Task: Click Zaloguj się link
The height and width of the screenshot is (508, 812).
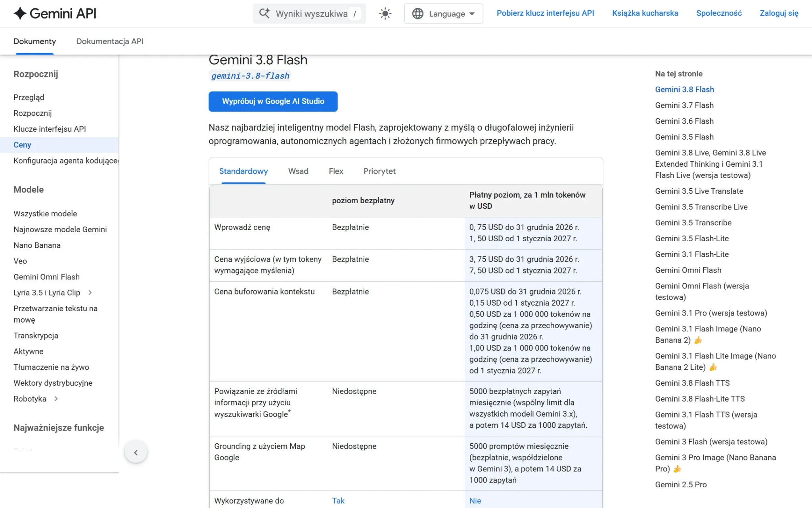Action: [x=779, y=13]
